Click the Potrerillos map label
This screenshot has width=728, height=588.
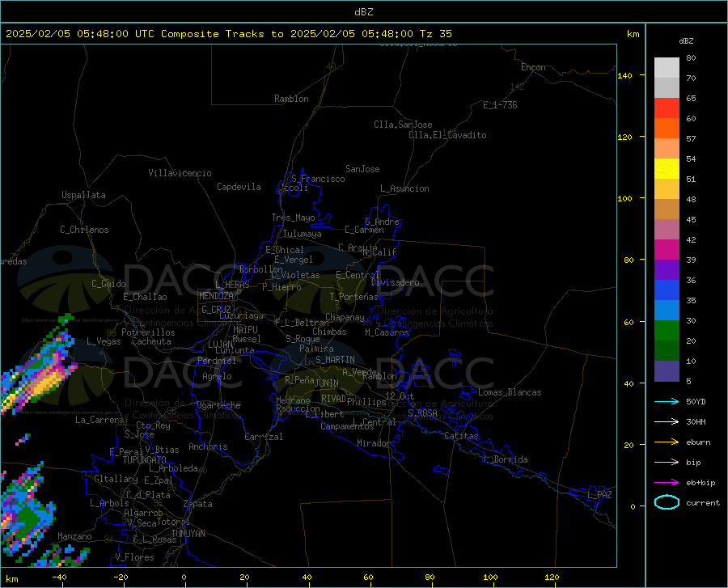click(148, 332)
